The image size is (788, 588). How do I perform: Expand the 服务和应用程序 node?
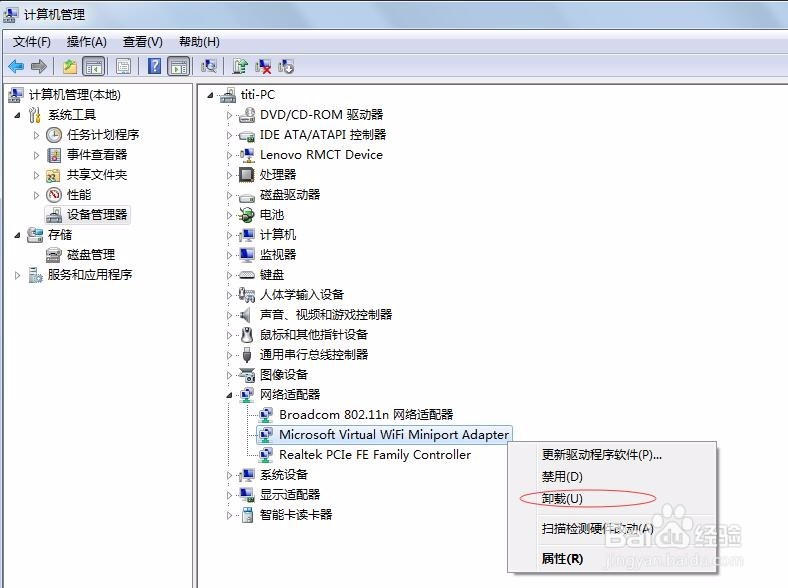tap(18, 275)
